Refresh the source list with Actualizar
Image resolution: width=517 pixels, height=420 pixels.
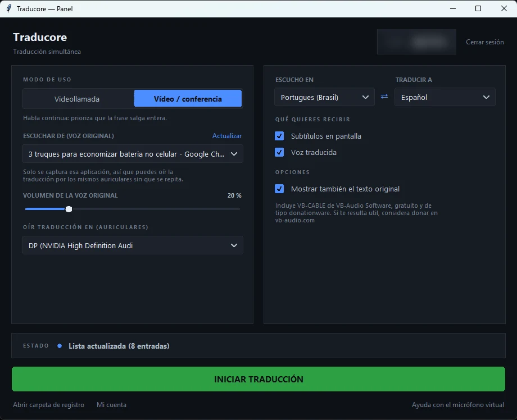point(227,136)
